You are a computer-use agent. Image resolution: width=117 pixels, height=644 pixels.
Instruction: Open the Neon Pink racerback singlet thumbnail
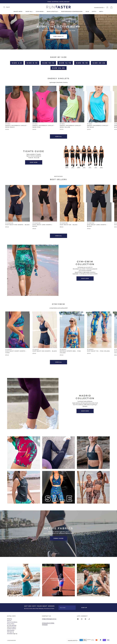pos(44,104)
